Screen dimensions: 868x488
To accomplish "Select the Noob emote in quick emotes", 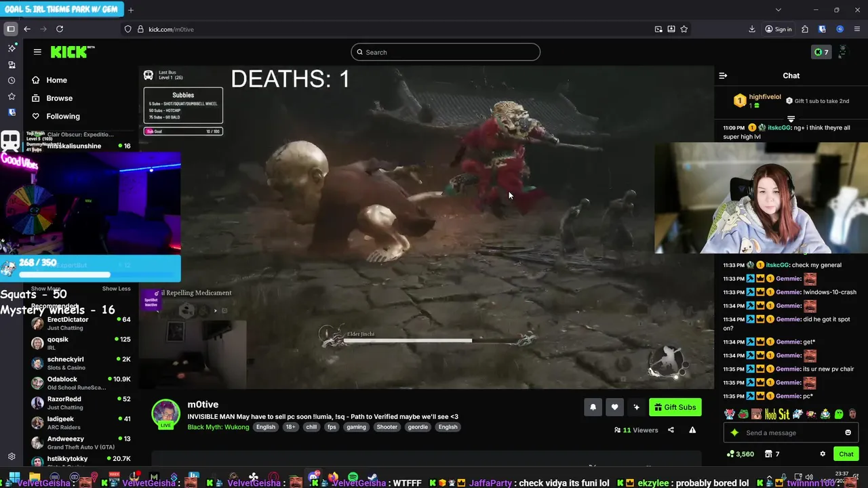I will [771, 414].
